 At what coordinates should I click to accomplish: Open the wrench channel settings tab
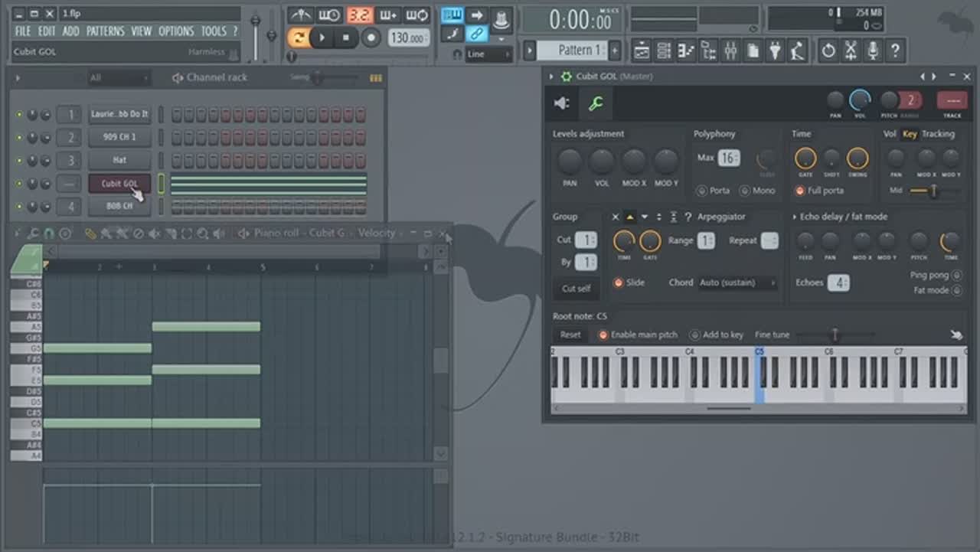(x=595, y=104)
